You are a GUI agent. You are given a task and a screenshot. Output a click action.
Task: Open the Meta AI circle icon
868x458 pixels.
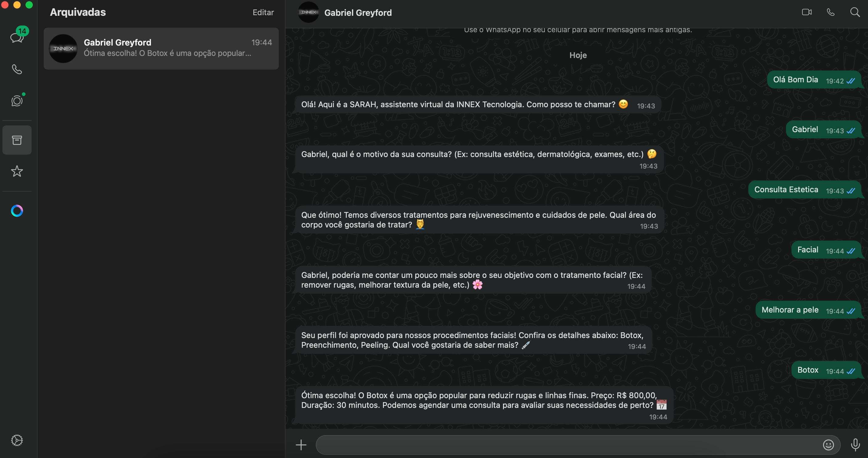point(17,211)
